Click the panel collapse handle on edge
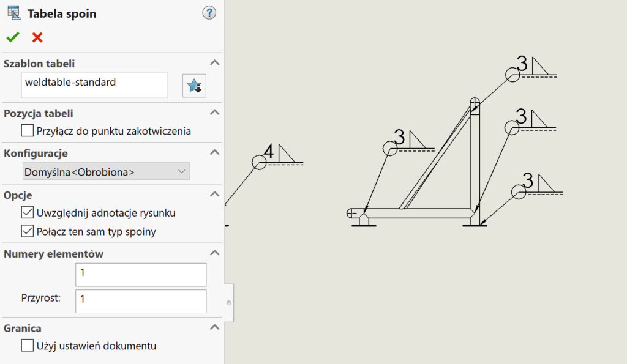The height and width of the screenshot is (364, 627). click(229, 303)
